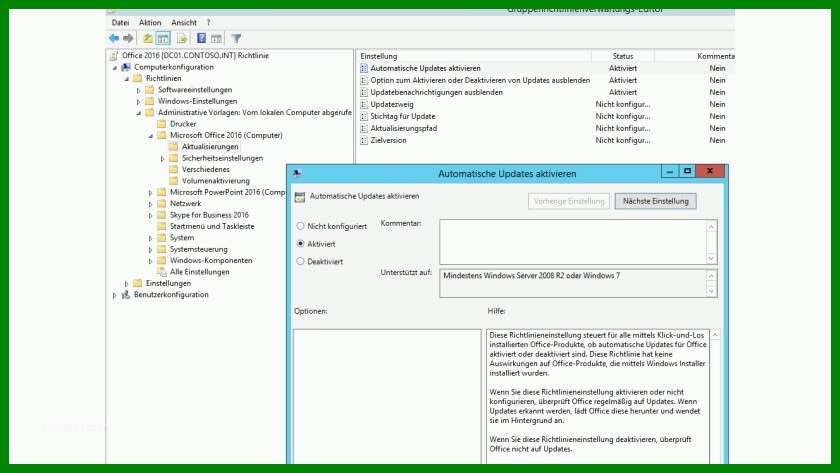The height and width of the screenshot is (473, 840).
Task: Select Systemsteuerung in the tree
Action: pyautogui.click(x=199, y=249)
